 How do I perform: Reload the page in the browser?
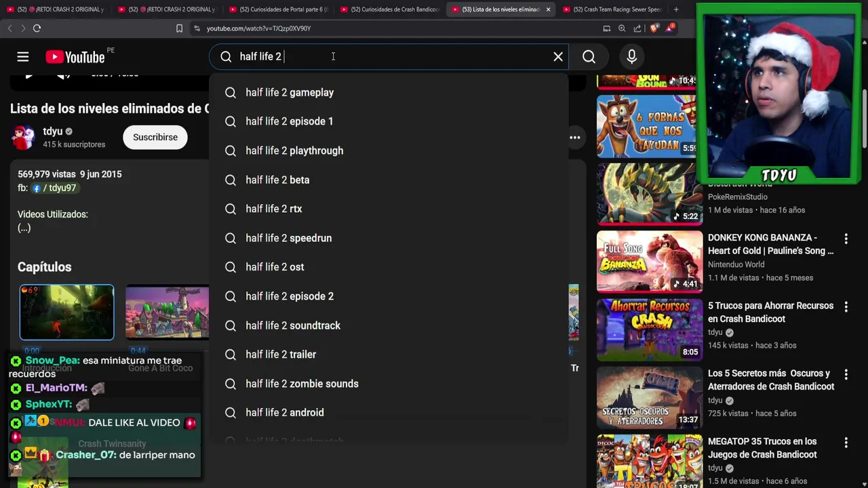coord(37,28)
